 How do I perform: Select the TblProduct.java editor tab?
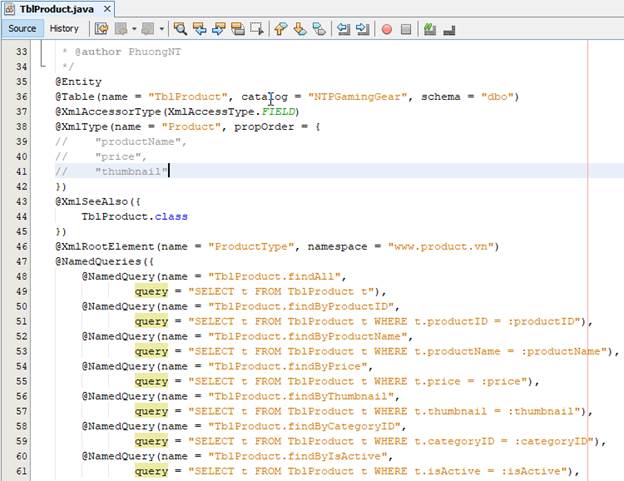click(x=57, y=9)
